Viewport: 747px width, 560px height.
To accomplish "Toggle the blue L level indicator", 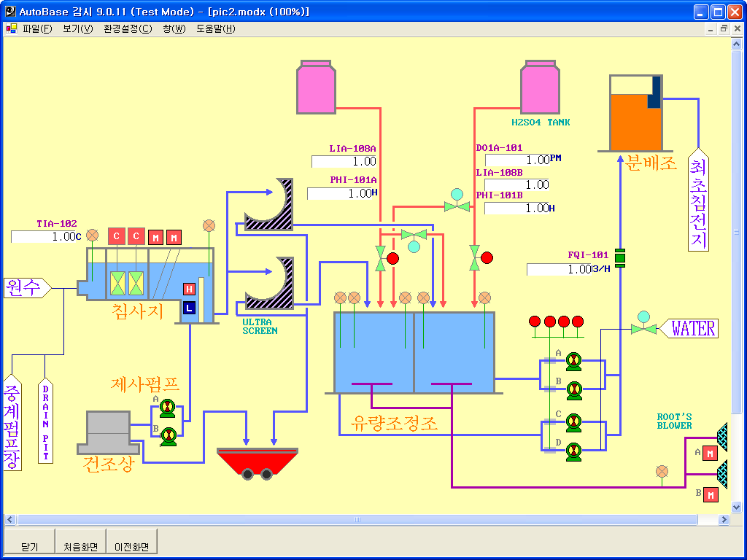I will tap(190, 308).
